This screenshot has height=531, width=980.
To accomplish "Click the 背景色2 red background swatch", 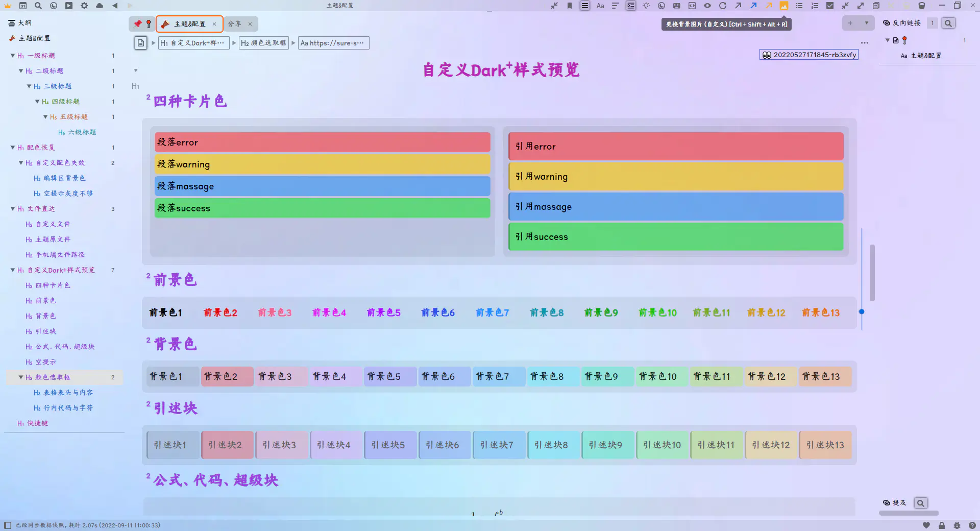I will coord(227,377).
